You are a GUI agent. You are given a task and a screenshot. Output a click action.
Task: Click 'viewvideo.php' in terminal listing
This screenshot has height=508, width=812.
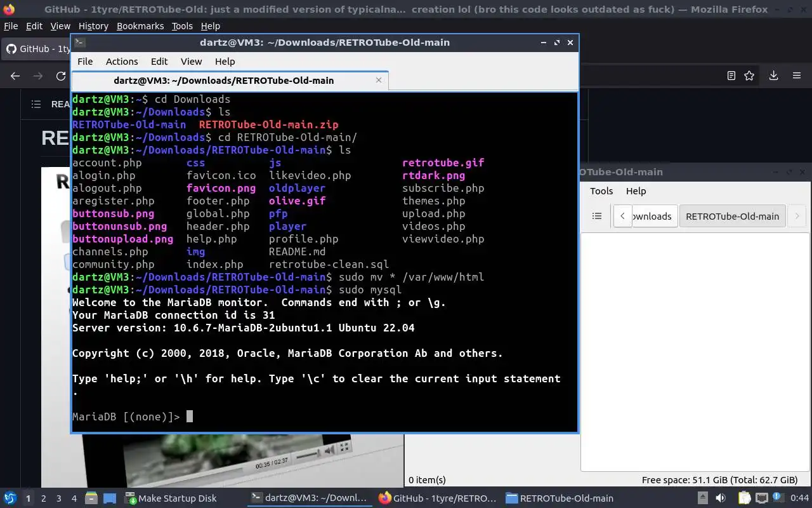(443, 239)
